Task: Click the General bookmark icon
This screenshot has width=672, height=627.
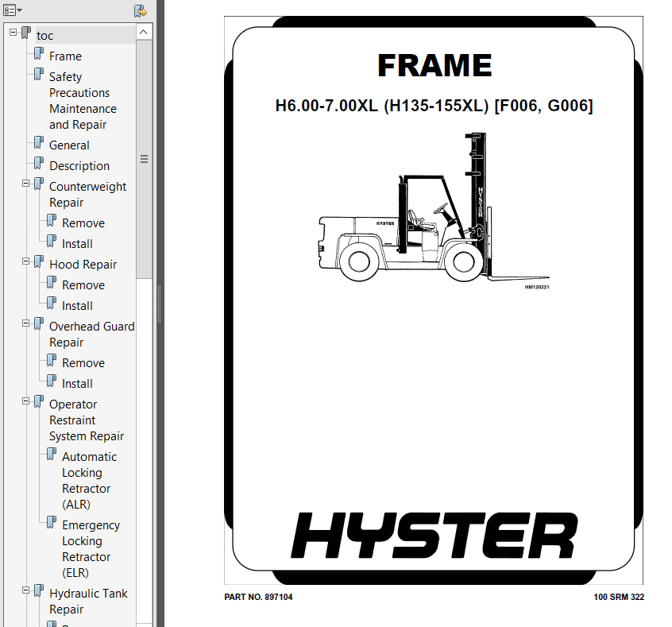Action: click(39, 142)
